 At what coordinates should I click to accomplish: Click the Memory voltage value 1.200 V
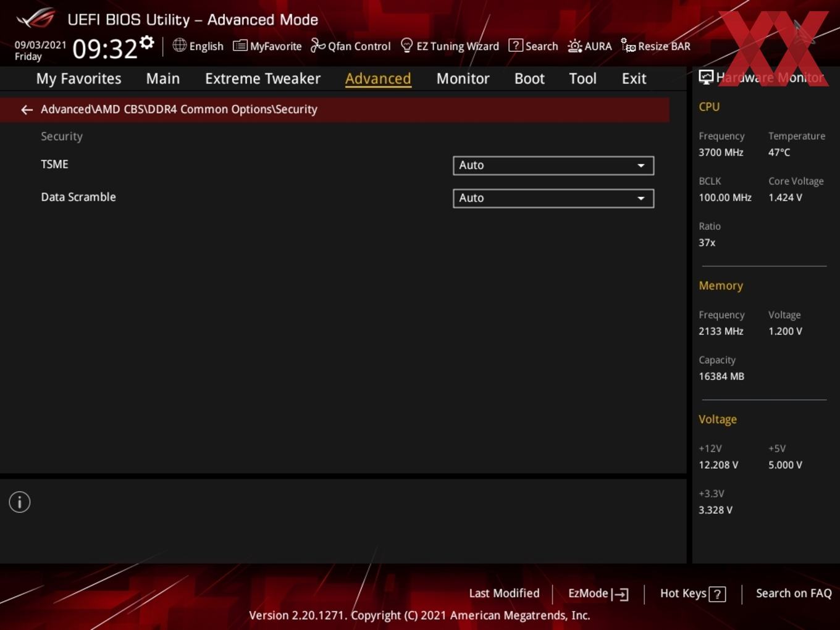click(785, 331)
